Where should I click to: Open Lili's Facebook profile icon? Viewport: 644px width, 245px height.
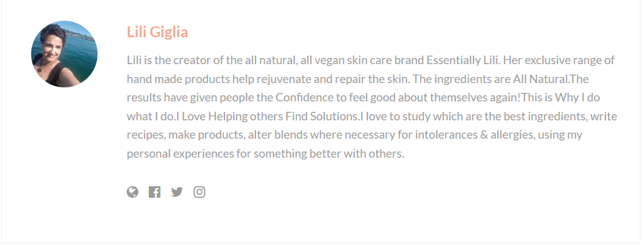(154, 192)
